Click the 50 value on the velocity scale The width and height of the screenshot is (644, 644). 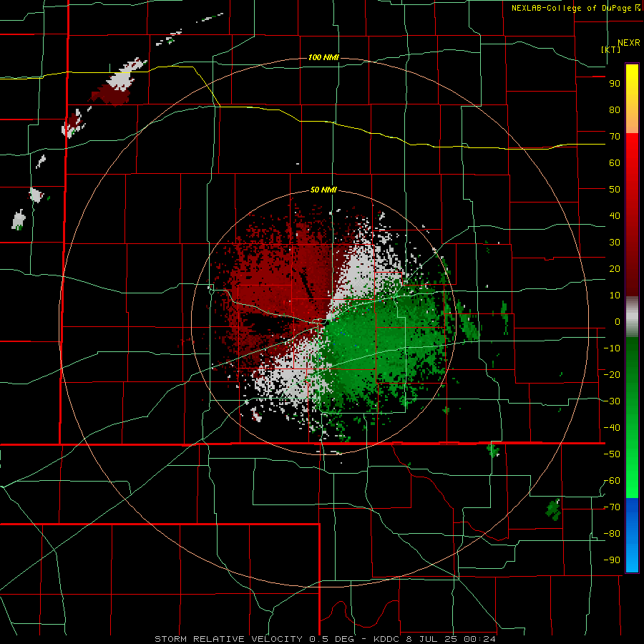pyautogui.click(x=615, y=190)
